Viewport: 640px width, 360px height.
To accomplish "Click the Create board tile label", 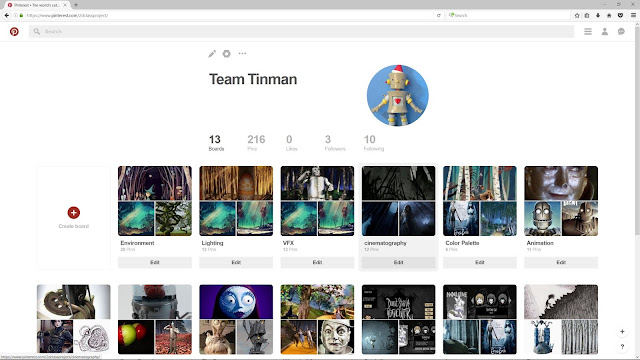I will pos(73,226).
